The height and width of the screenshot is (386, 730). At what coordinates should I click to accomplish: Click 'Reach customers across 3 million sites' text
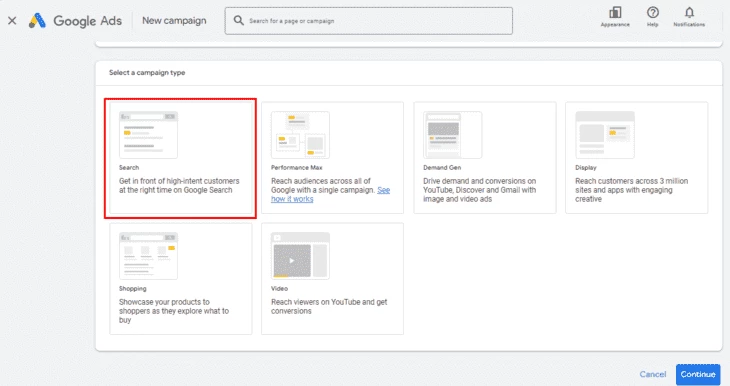[631, 190]
